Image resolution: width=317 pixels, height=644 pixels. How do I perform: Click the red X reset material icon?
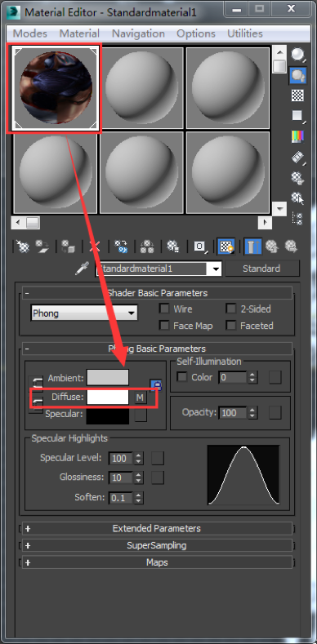coord(95,246)
